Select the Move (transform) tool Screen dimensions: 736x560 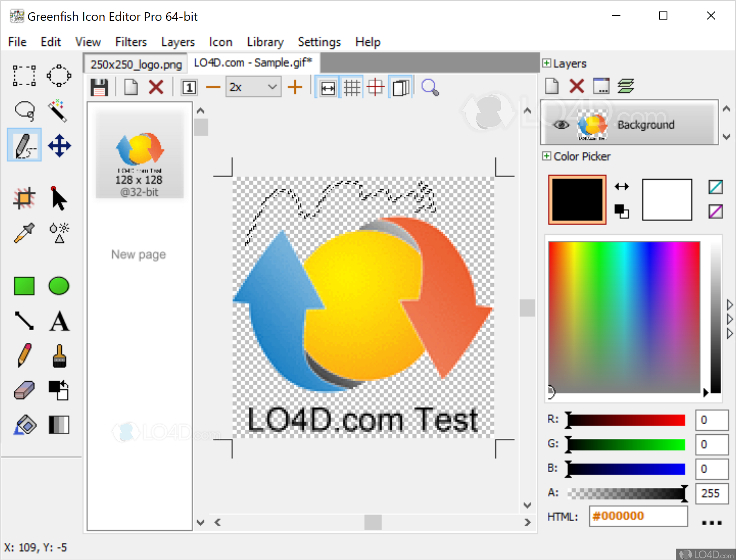(x=59, y=146)
